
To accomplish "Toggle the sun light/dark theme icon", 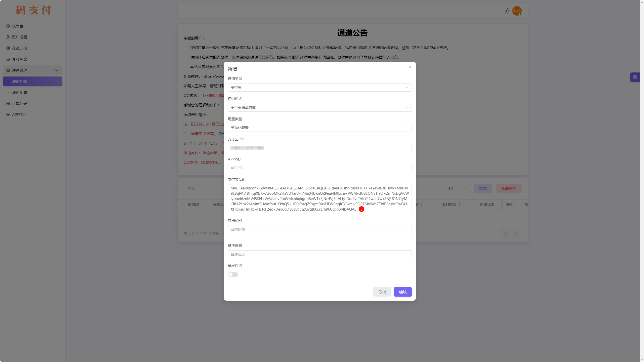I will tap(507, 11).
